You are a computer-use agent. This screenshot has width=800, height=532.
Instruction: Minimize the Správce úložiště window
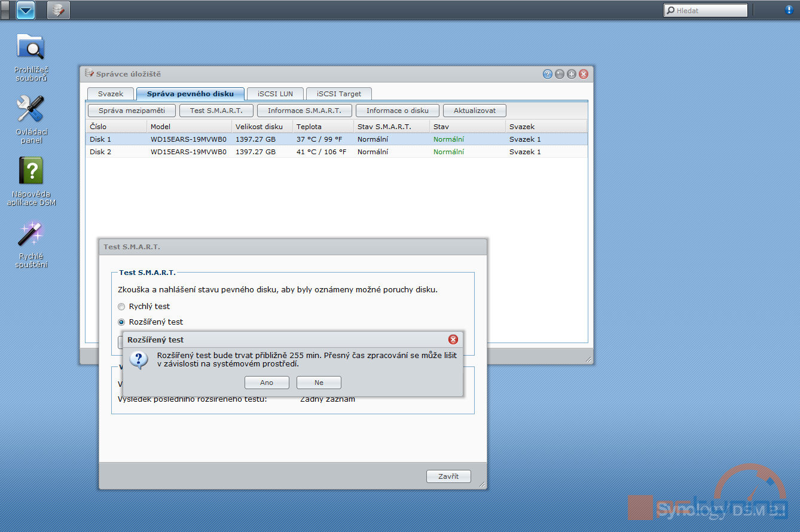point(559,74)
